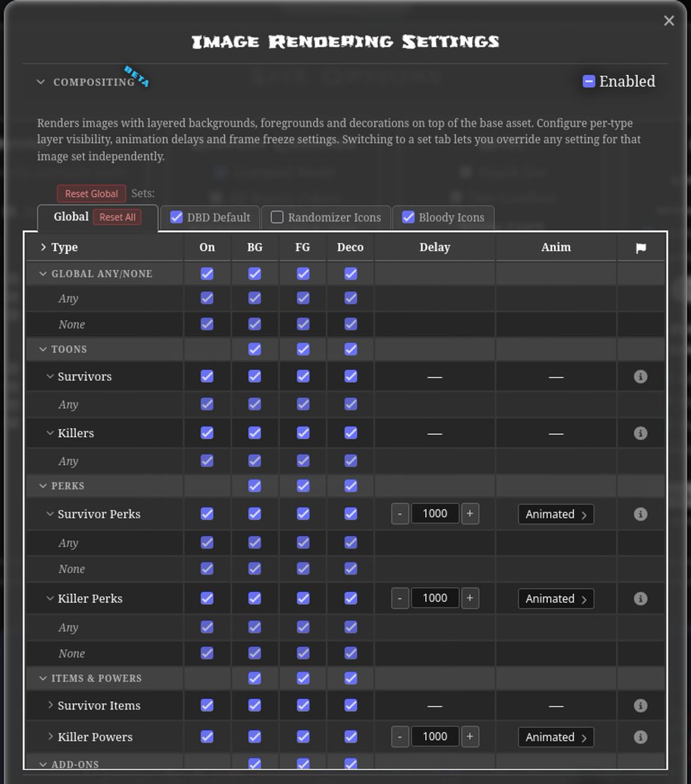Switch to the Bloody Icons tab
691x784 pixels.
coord(451,218)
